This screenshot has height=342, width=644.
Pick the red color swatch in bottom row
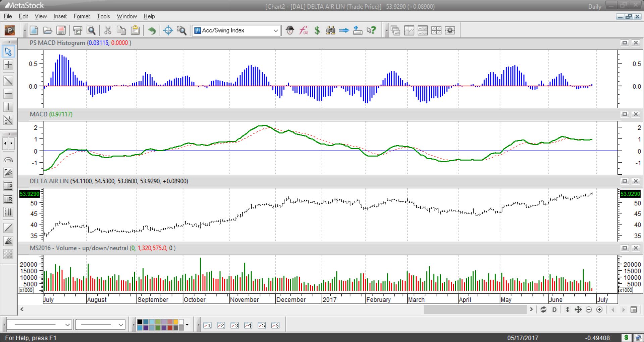(x=169, y=328)
